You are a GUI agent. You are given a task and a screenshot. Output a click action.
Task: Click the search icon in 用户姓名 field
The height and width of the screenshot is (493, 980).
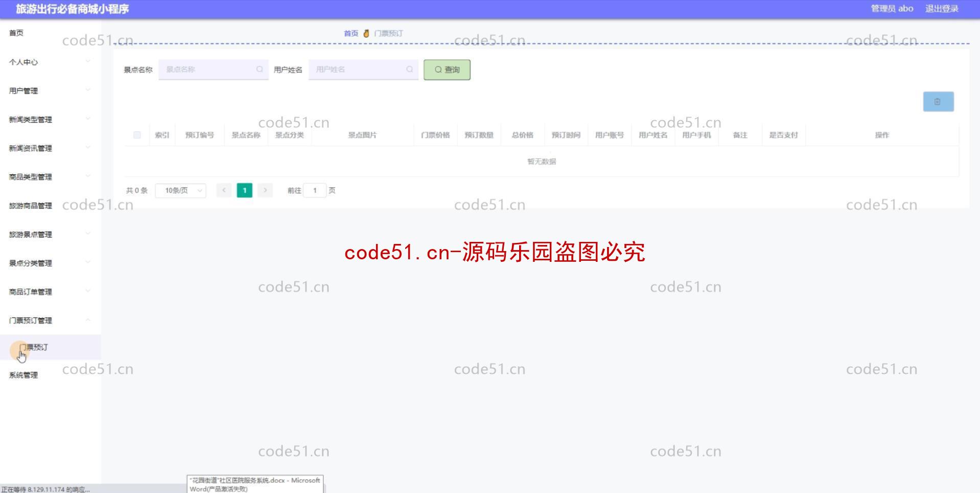coord(409,69)
